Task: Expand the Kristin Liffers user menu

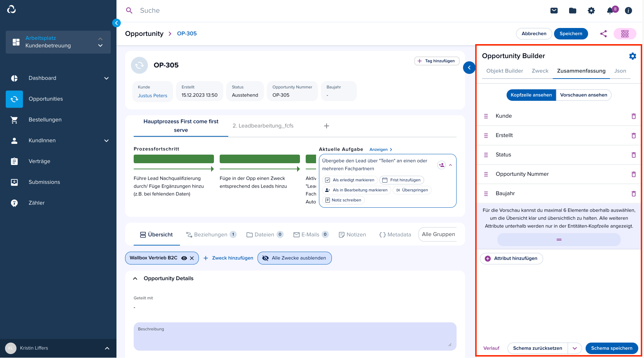Action: pyautogui.click(x=107, y=348)
